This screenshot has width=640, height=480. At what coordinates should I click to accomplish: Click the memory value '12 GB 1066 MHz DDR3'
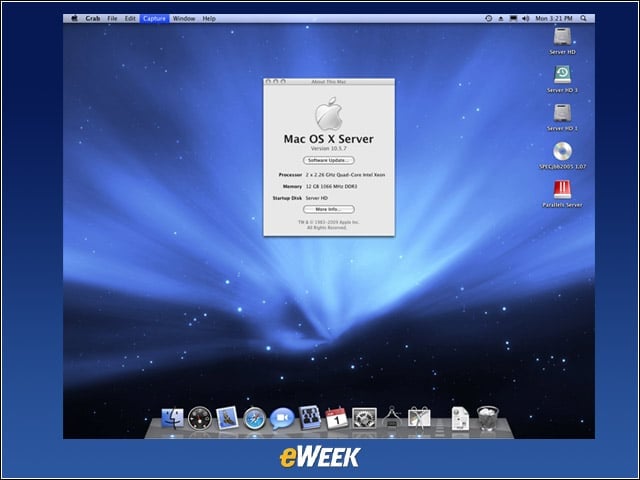pos(331,187)
